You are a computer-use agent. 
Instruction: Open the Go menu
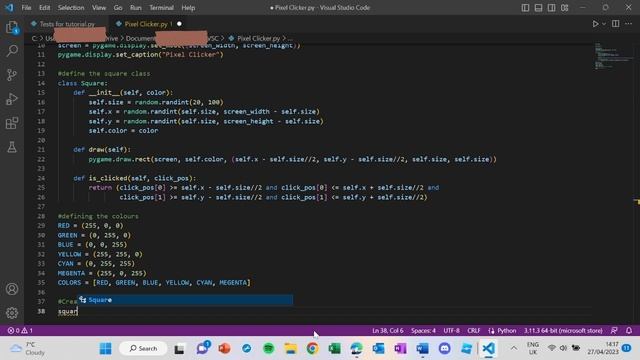[118, 8]
